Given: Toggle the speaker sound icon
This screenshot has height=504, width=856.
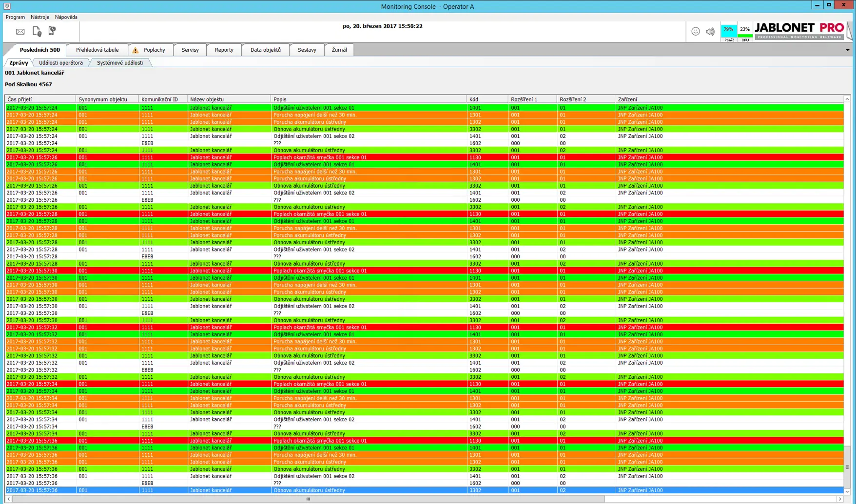Looking at the screenshot, I should pos(710,32).
